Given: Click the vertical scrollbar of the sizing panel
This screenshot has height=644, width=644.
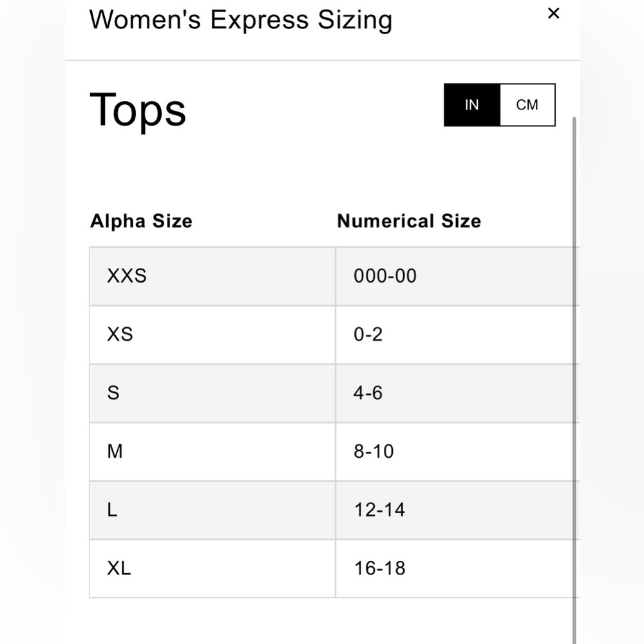Looking at the screenshot, I should tap(574, 380).
